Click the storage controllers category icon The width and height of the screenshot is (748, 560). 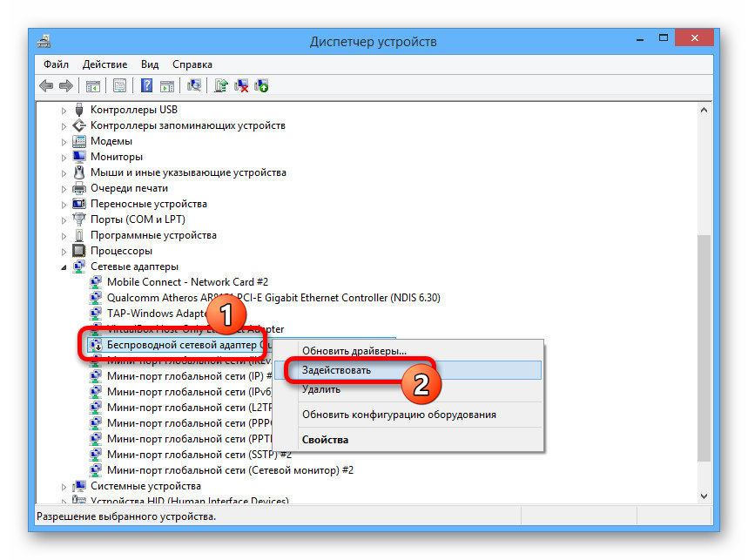pos(79,125)
